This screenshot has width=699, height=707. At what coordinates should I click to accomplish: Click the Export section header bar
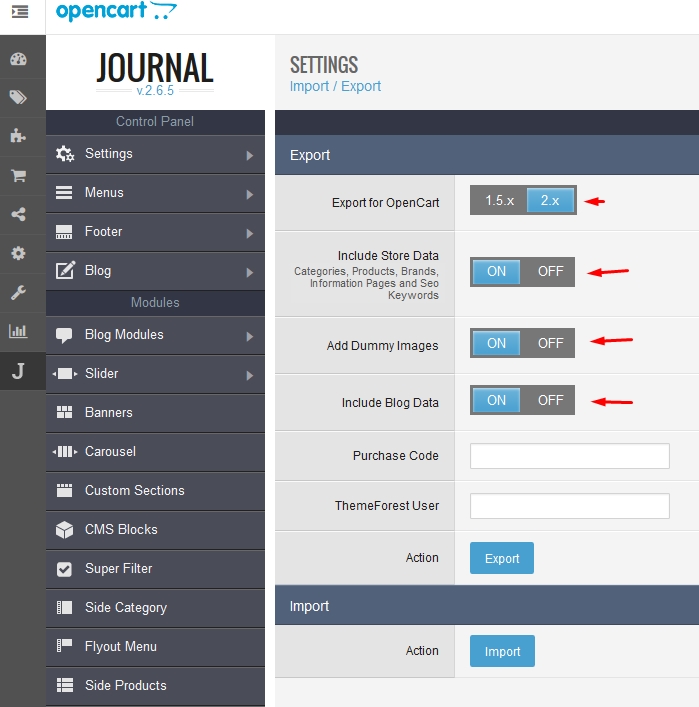[487, 155]
